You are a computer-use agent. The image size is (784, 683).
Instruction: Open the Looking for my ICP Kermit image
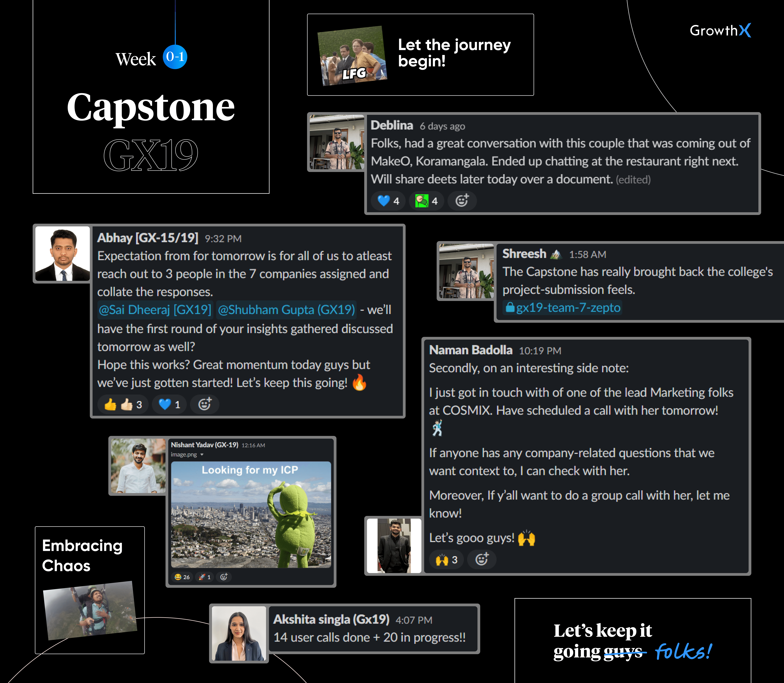(x=251, y=515)
